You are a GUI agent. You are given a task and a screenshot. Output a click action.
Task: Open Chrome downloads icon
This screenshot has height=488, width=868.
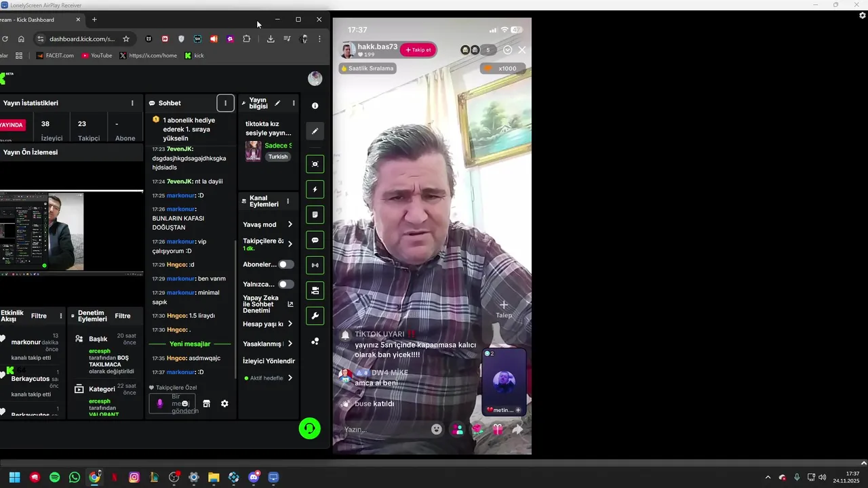point(271,39)
